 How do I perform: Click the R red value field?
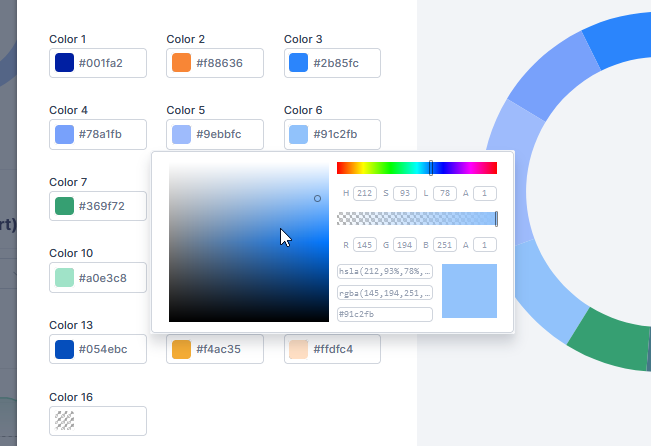[364, 244]
